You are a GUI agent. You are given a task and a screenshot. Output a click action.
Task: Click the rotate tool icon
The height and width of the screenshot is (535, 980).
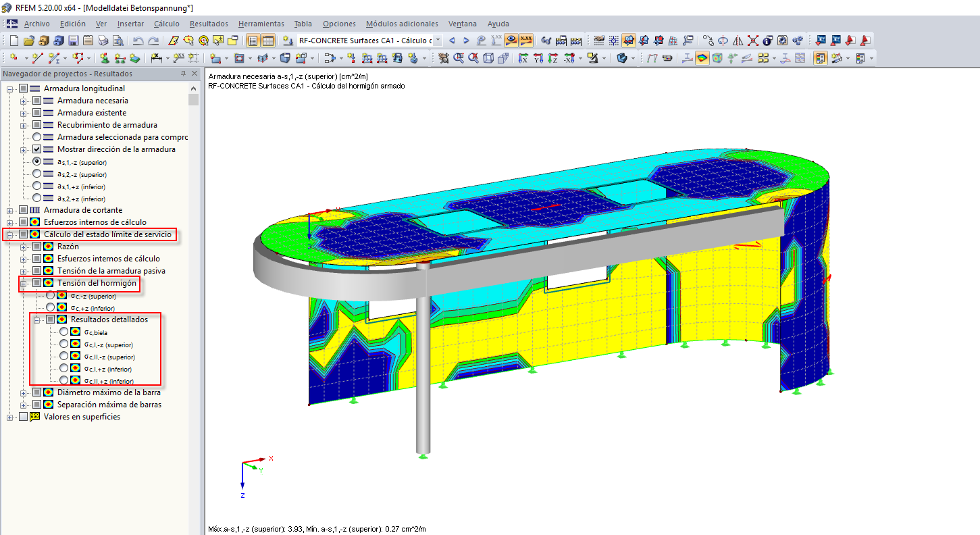click(x=723, y=41)
